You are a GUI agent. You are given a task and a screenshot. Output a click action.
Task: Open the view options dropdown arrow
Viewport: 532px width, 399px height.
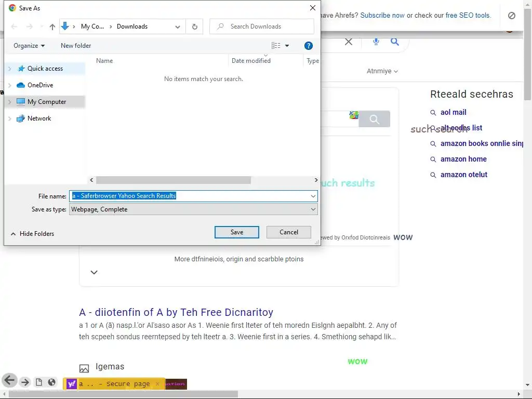click(x=287, y=46)
